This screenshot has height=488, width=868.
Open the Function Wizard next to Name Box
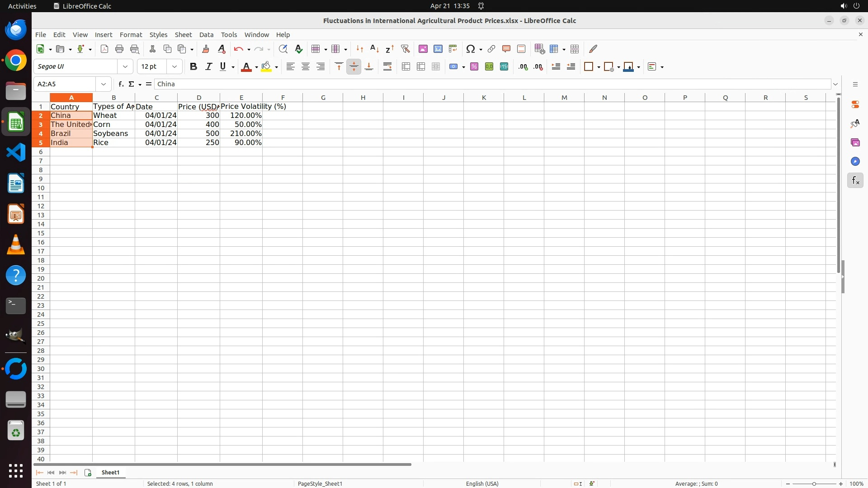coord(121,84)
